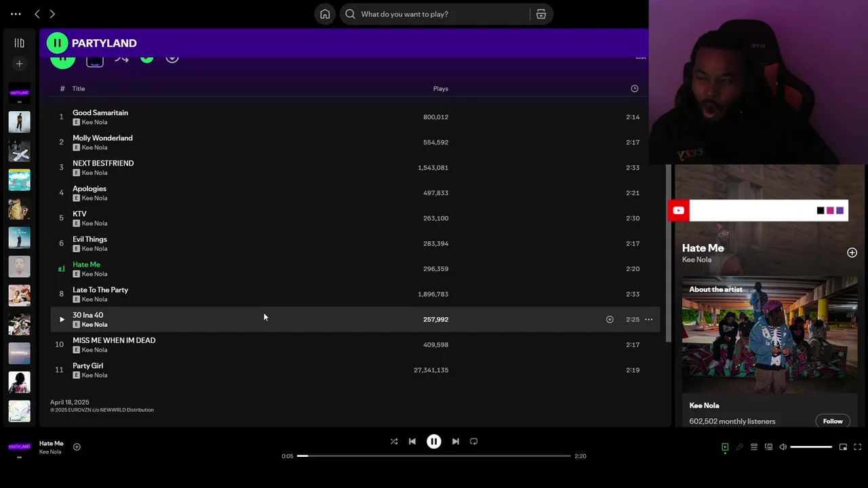Mute the audio with the speaker icon
Image resolution: width=868 pixels, height=488 pixels.
point(783,447)
